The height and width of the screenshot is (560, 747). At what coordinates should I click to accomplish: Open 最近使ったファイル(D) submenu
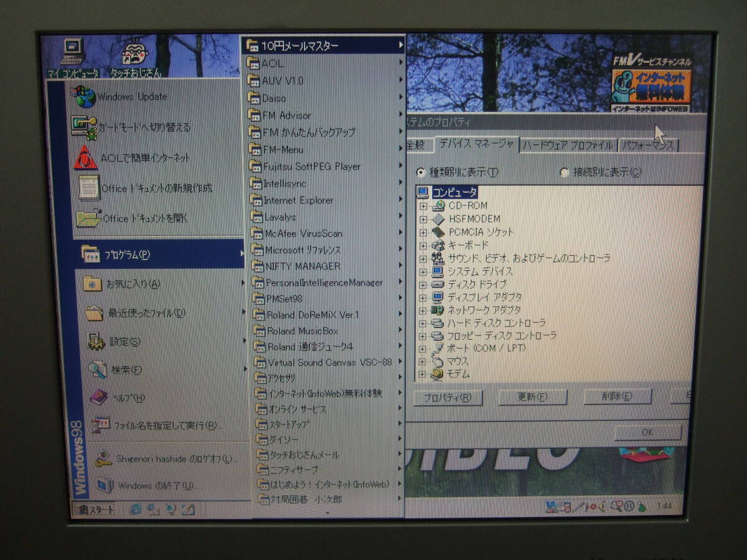tap(162, 313)
